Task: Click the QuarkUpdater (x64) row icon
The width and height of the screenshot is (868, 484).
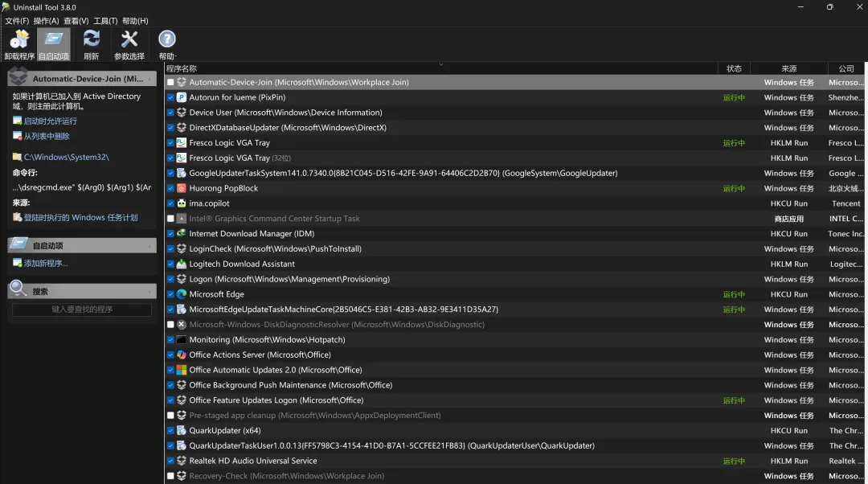Action: (x=181, y=430)
